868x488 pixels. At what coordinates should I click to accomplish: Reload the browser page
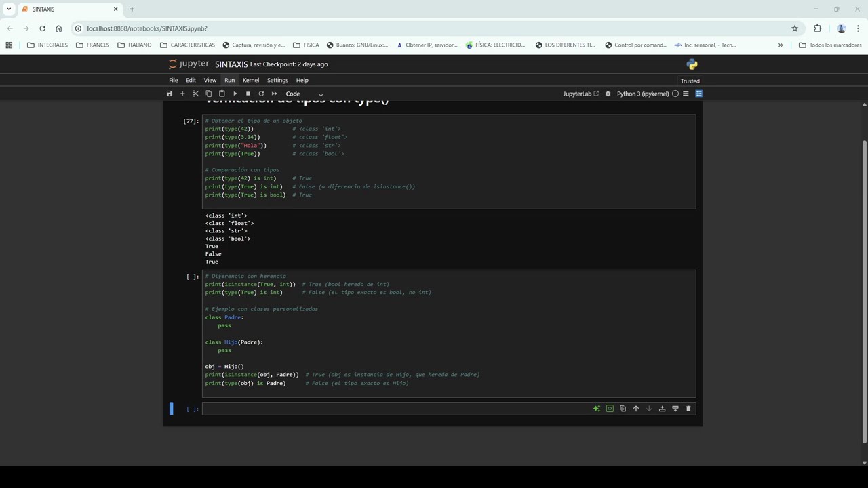click(x=42, y=28)
